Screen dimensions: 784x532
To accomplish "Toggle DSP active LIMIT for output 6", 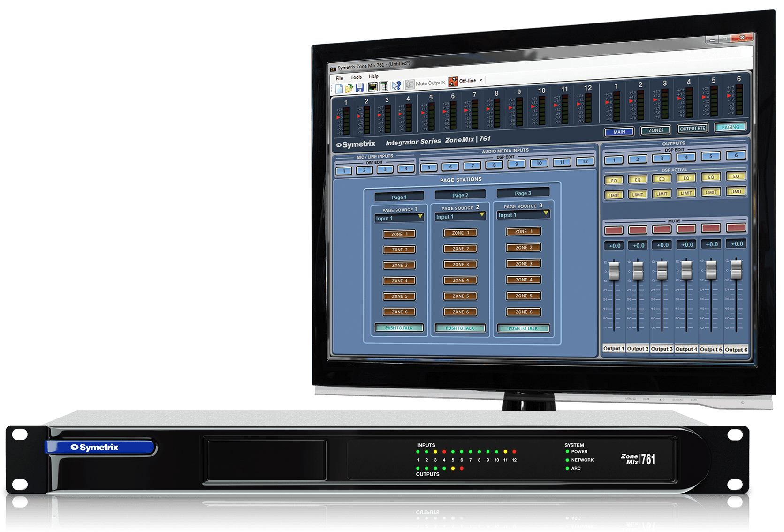I will (736, 191).
